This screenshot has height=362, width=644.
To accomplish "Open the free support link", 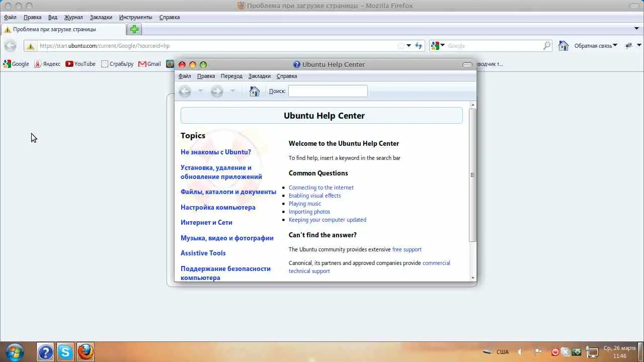I will click(x=407, y=249).
